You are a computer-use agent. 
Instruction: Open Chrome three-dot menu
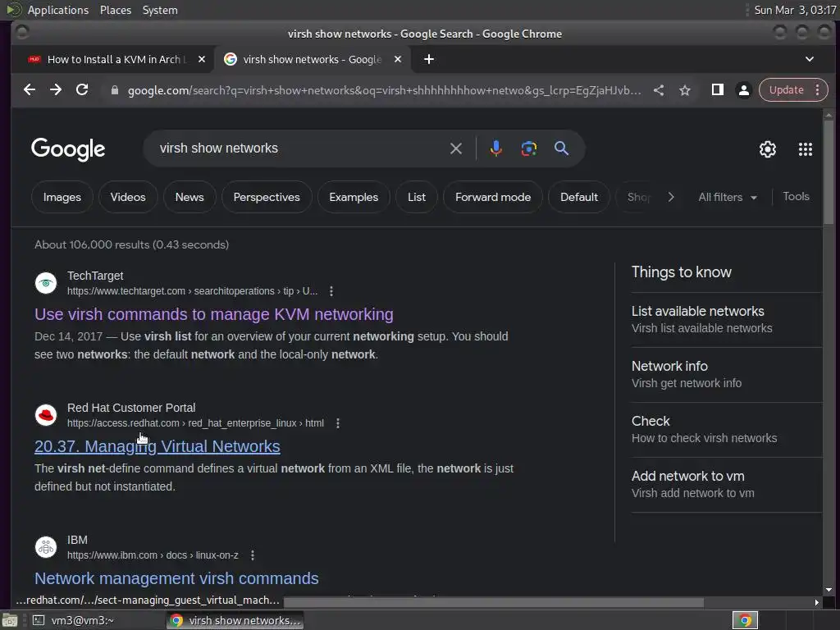(818, 90)
